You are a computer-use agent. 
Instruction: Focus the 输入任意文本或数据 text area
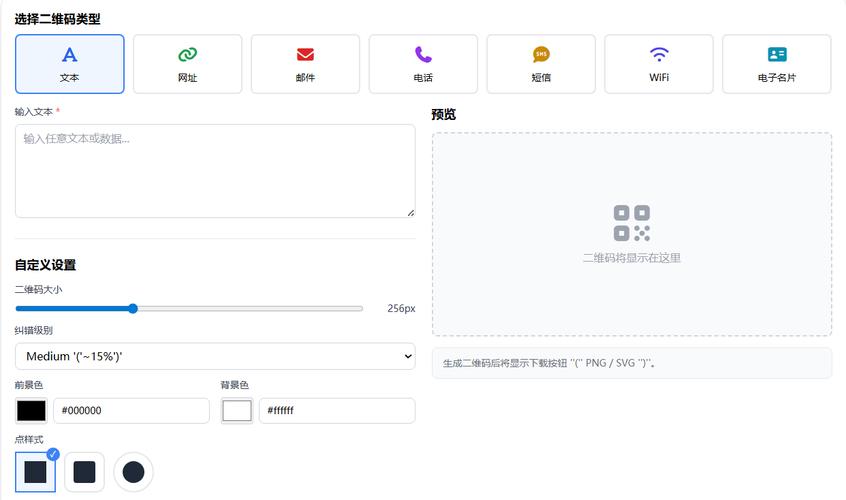(215, 171)
